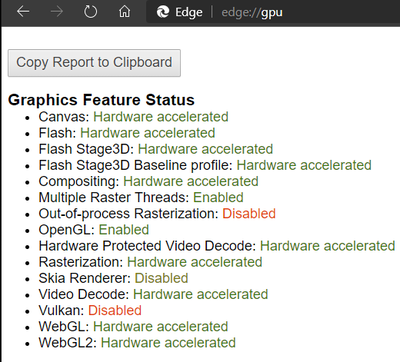The height and width of the screenshot is (362, 400).
Task: Click the Hardware Protected Video Decode entry
Action: [217, 246]
